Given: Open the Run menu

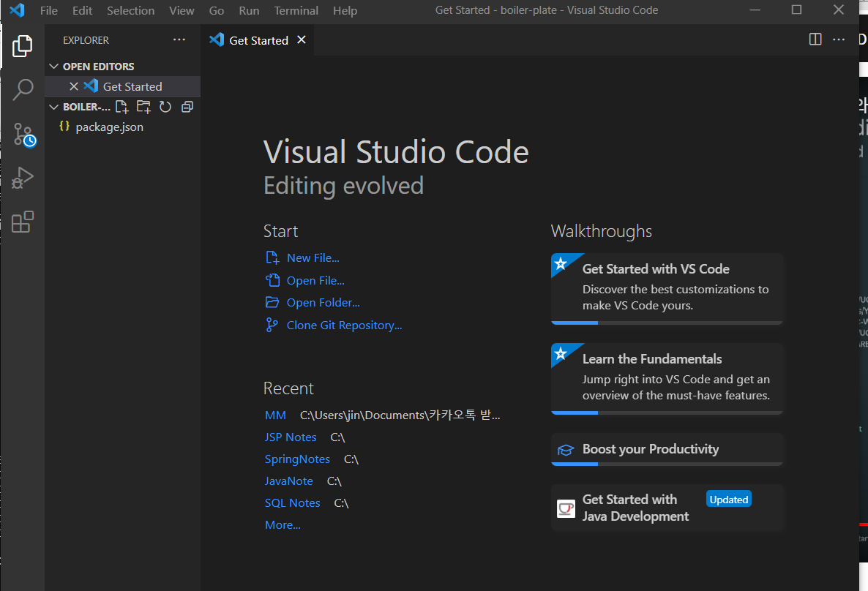Looking at the screenshot, I should 249,10.
